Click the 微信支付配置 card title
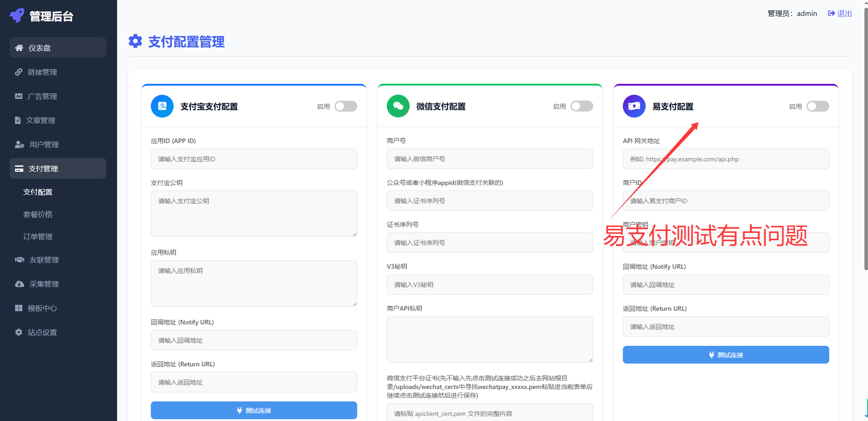Screen dimensions: 868x421 coord(441,107)
